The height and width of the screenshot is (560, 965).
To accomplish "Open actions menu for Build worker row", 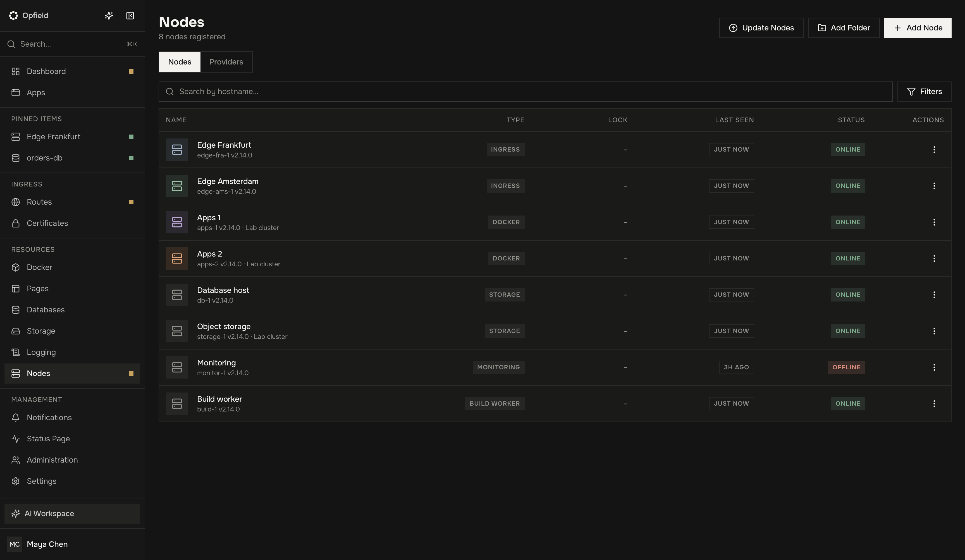I will 934,403.
